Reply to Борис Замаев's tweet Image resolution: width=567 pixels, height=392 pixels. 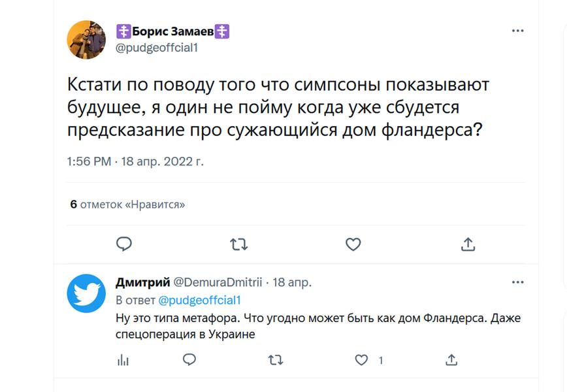(x=124, y=244)
